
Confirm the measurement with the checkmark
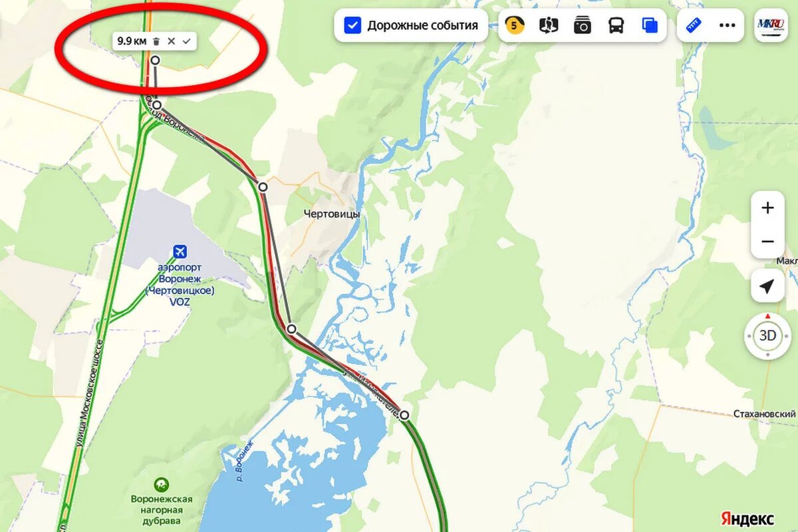(x=187, y=41)
